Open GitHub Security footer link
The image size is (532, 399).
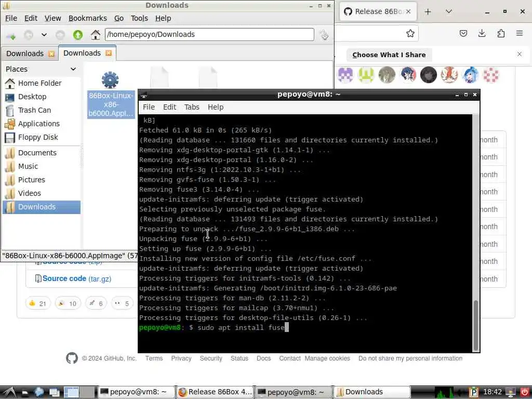(211, 358)
